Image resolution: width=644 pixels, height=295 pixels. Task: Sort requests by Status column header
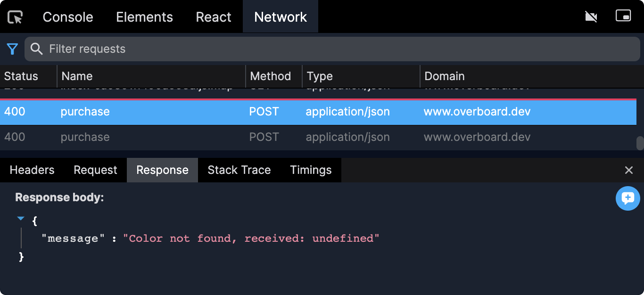pos(21,76)
